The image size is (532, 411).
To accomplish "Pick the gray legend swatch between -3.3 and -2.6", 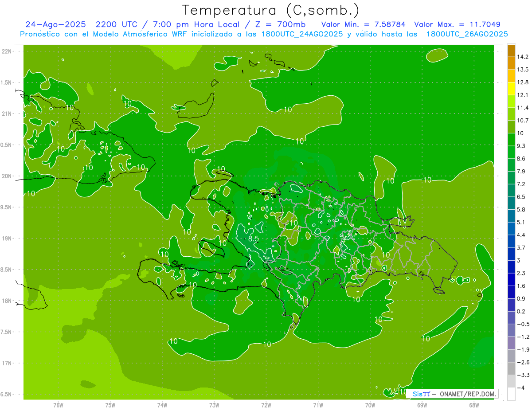I will coord(511,369).
